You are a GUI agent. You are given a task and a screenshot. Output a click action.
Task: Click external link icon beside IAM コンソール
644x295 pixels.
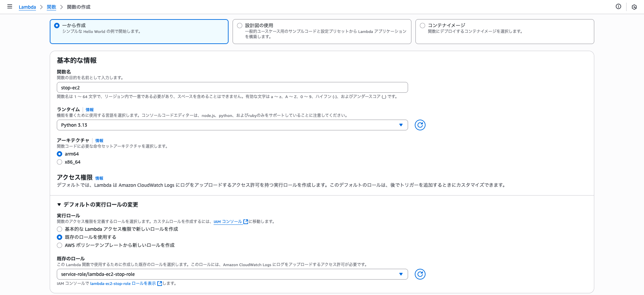246,222
